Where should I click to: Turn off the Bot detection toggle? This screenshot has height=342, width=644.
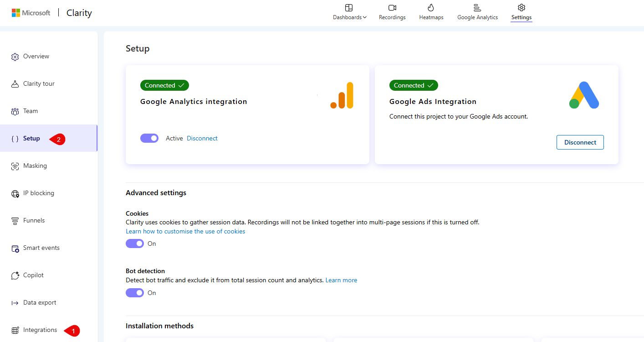(x=135, y=293)
